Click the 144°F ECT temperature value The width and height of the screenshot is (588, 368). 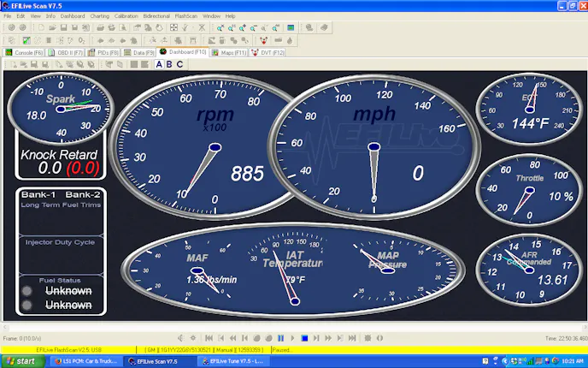point(530,123)
